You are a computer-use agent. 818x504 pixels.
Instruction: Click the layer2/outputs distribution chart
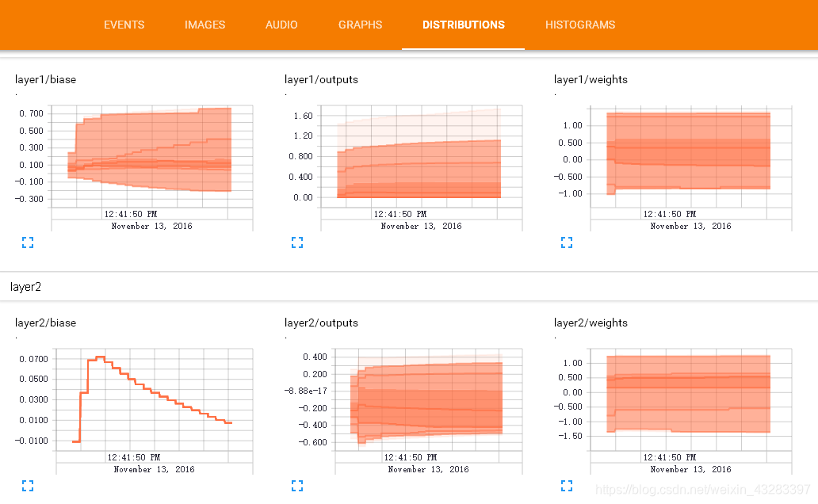coord(428,399)
